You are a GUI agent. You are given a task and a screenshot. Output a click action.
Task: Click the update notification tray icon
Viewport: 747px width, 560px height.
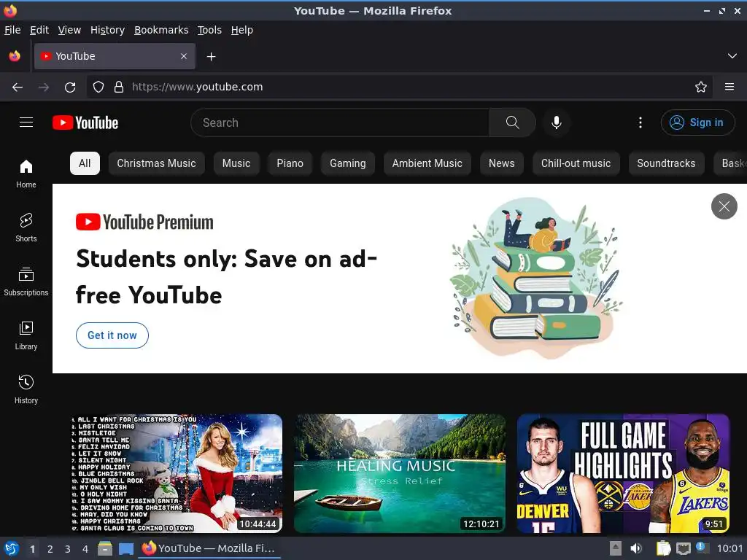tap(701, 547)
